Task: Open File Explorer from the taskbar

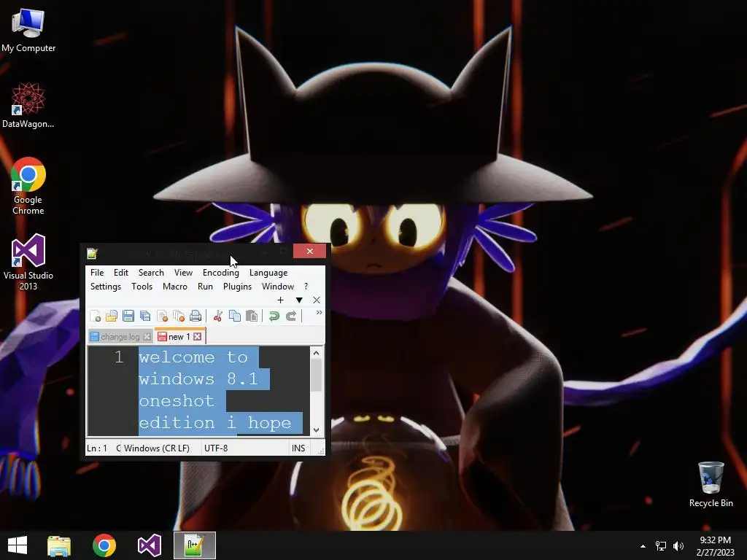Action: tap(59, 545)
